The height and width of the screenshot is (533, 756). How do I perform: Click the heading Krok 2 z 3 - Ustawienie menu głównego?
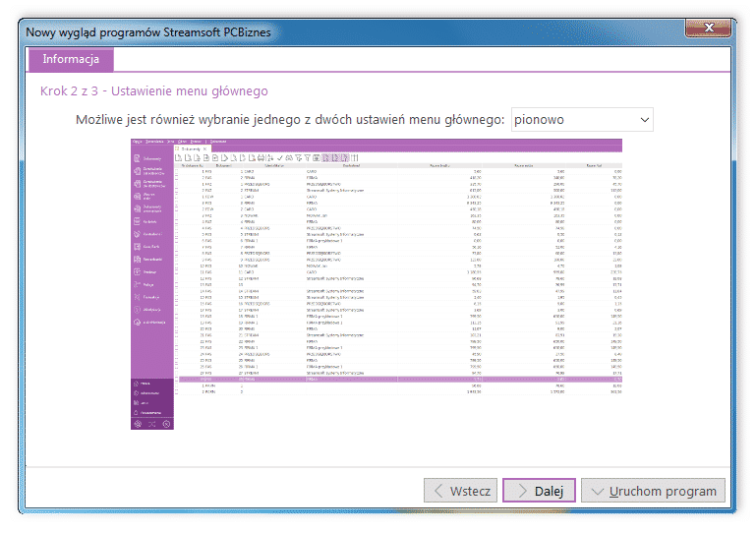[153, 91]
